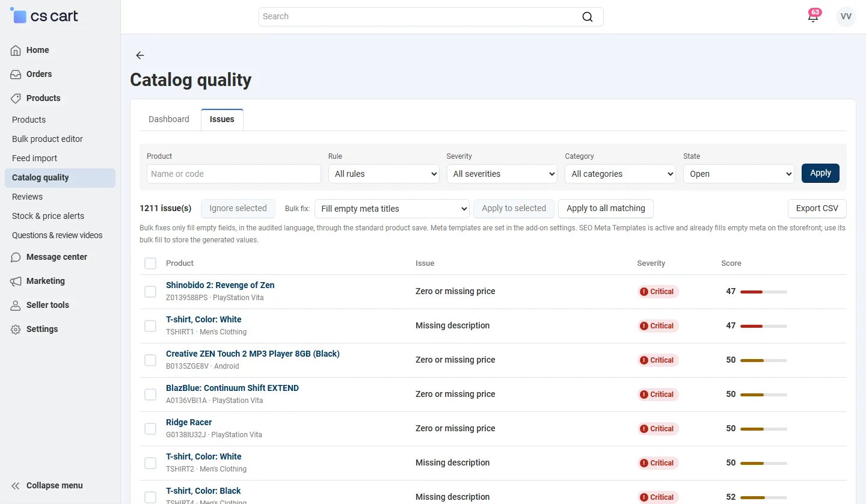Click the Settings gear icon
The width and height of the screenshot is (866, 504).
16,330
